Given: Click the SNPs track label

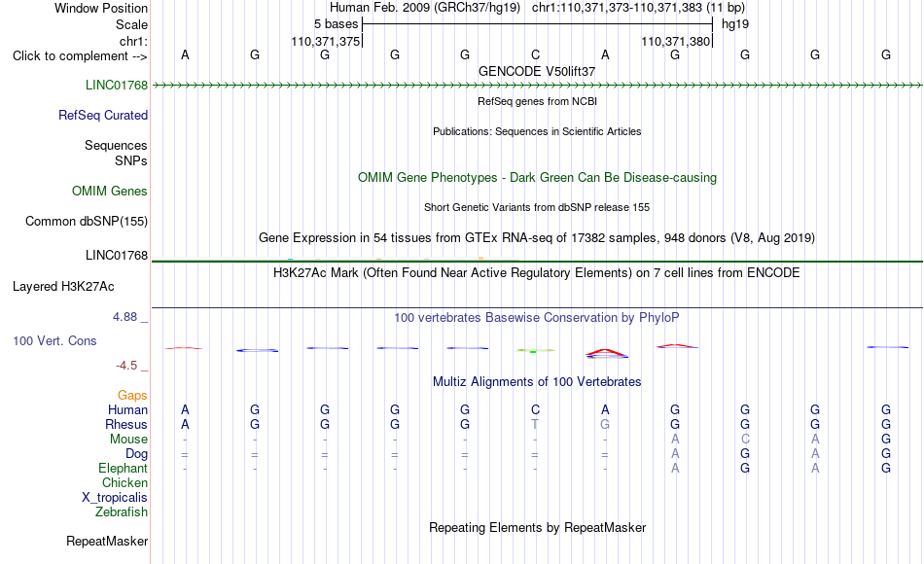Looking at the screenshot, I should [131, 160].
